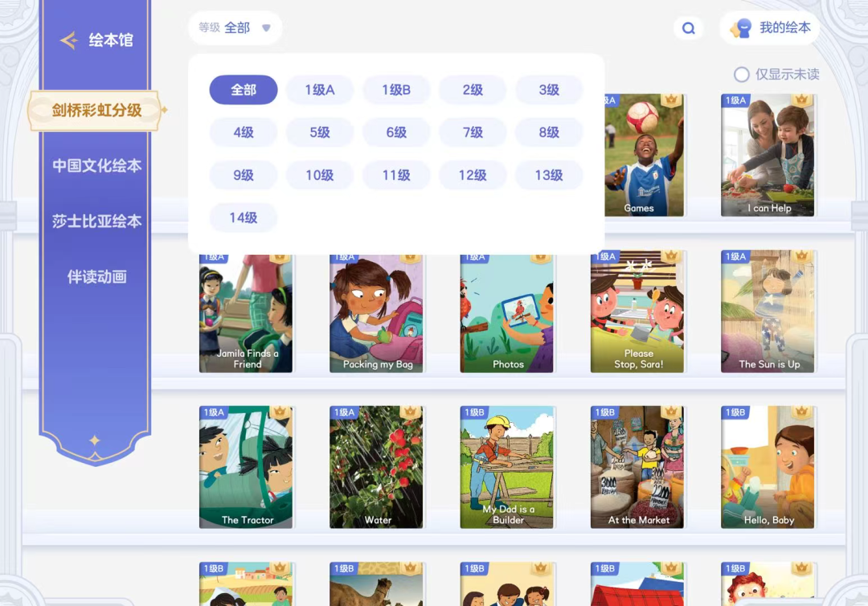Filter books by 1级B
Image resolution: width=868 pixels, height=606 pixels.
coord(396,90)
